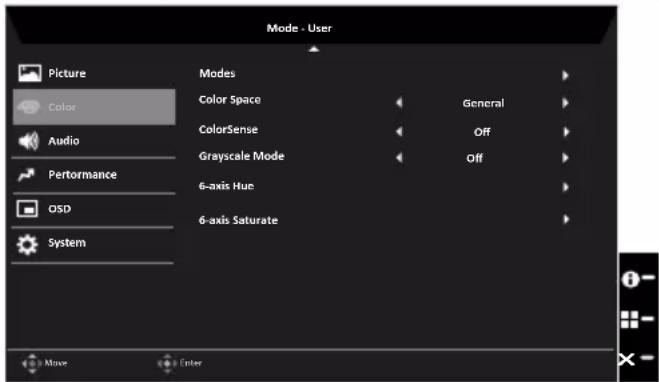Click the four-squares grid icon
The image size is (659, 382).
tap(630, 319)
